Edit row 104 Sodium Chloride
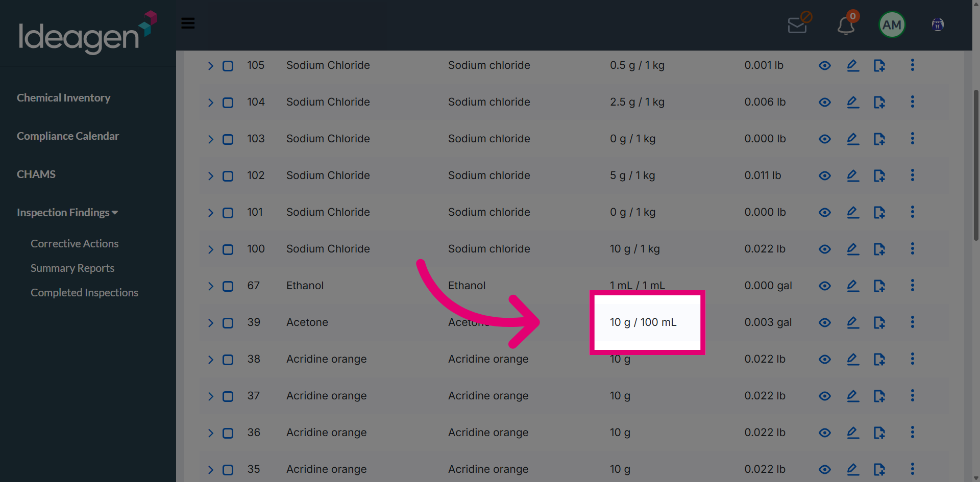This screenshot has height=482, width=980. (x=853, y=102)
